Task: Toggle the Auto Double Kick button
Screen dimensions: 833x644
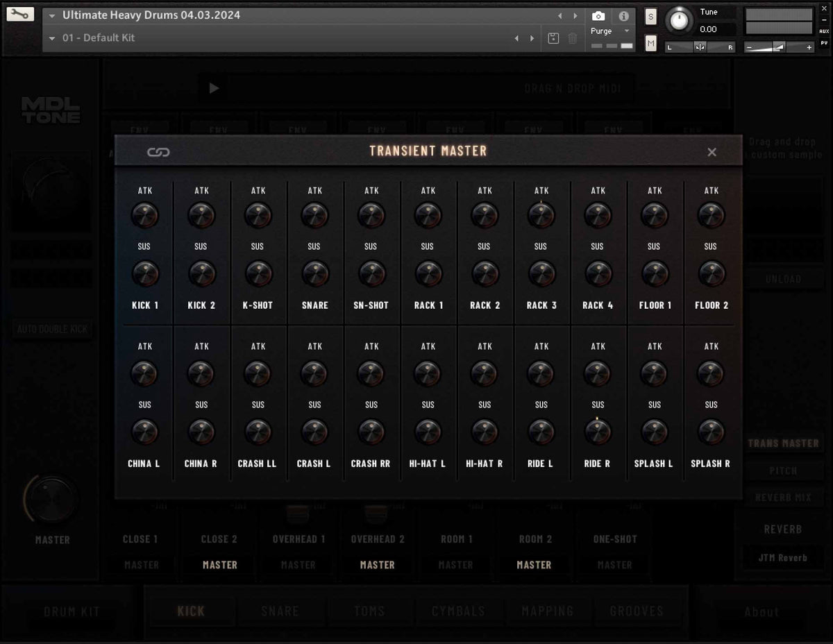Action: pyautogui.click(x=53, y=329)
